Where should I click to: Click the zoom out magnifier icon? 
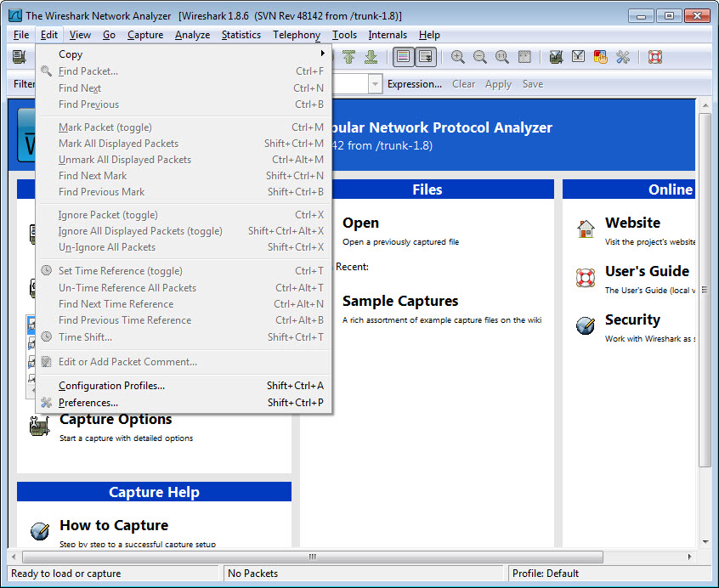pyautogui.click(x=480, y=57)
